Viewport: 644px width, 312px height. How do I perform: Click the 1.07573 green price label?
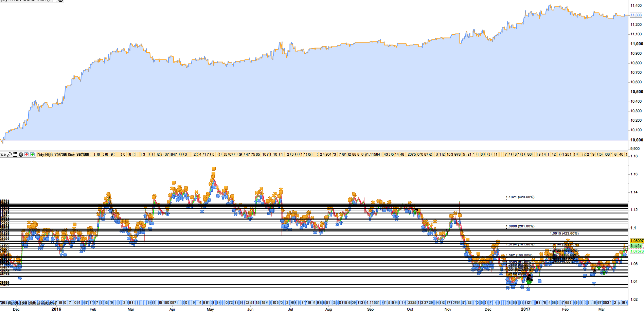(637, 251)
